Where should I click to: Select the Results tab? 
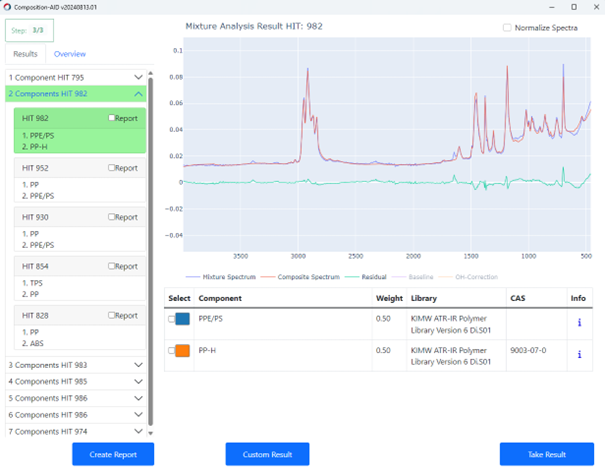[x=24, y=53]
